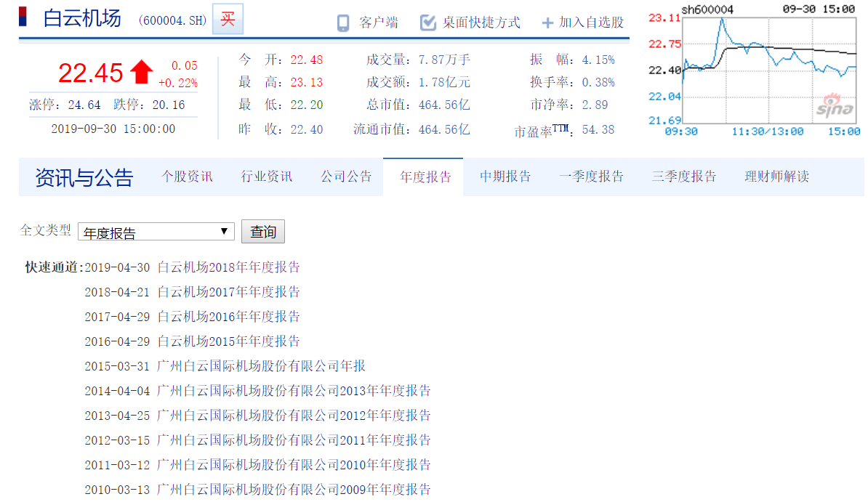Open 白云机场2016年年度报告 link

[228, 317]
